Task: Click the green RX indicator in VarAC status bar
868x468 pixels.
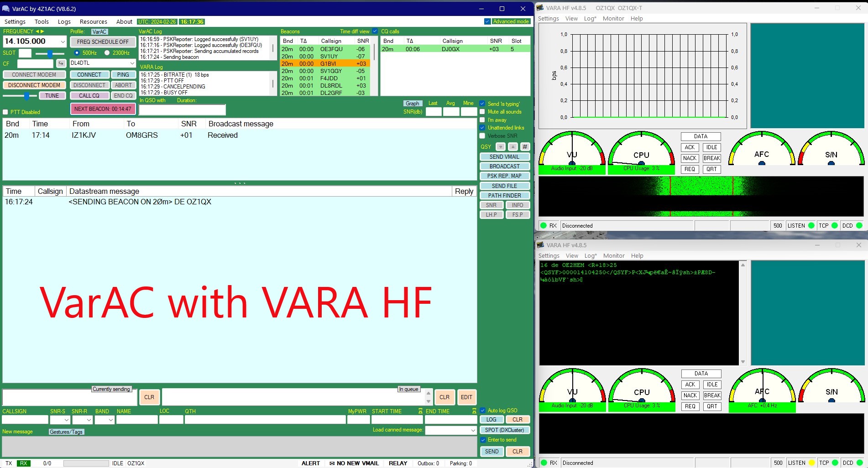Action: (23, 463)
